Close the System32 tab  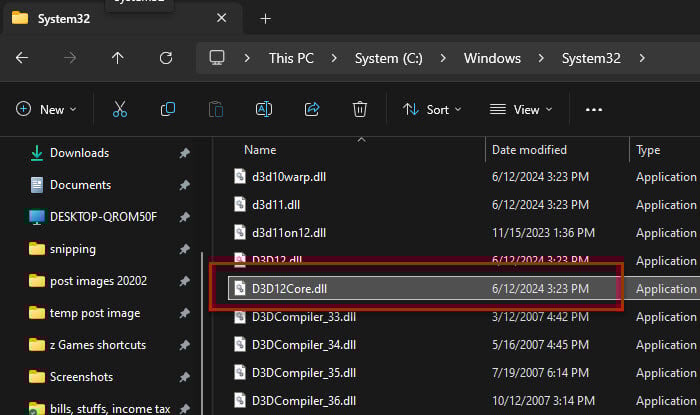[x=221, y=18]
